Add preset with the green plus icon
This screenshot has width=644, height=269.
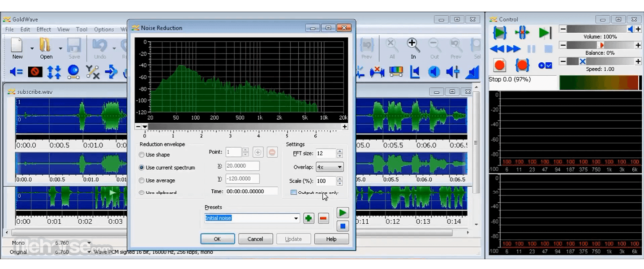click(x=309, y=218)
